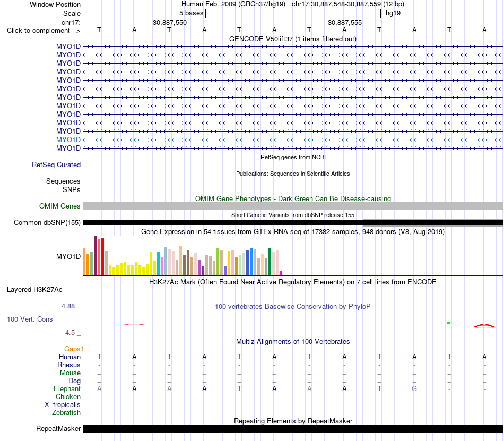Open the Common dbSNP(155) track label
This screenshot has width=504, height=441.
pos(47,223)
